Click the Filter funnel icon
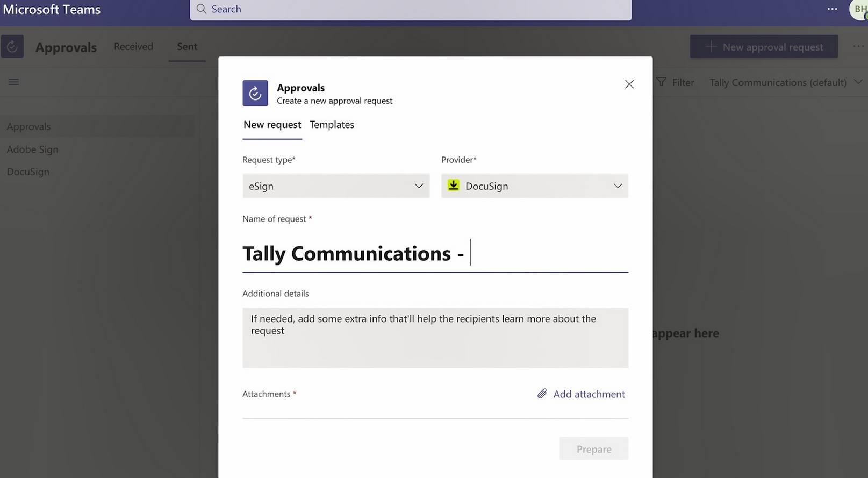 pyautogui.click(x=661, y=82)
